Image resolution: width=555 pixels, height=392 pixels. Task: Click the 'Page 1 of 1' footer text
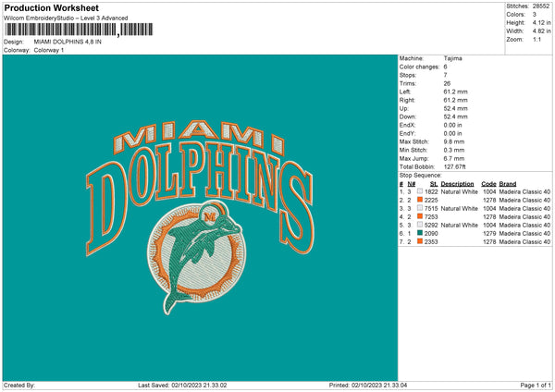tap(536, 385)
